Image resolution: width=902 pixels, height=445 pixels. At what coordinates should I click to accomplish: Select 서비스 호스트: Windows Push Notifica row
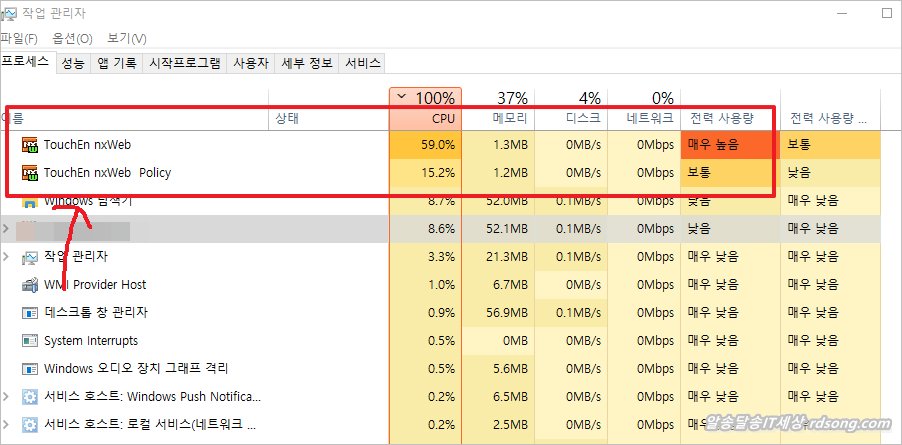pyautogui.click(x=440, y=397)
